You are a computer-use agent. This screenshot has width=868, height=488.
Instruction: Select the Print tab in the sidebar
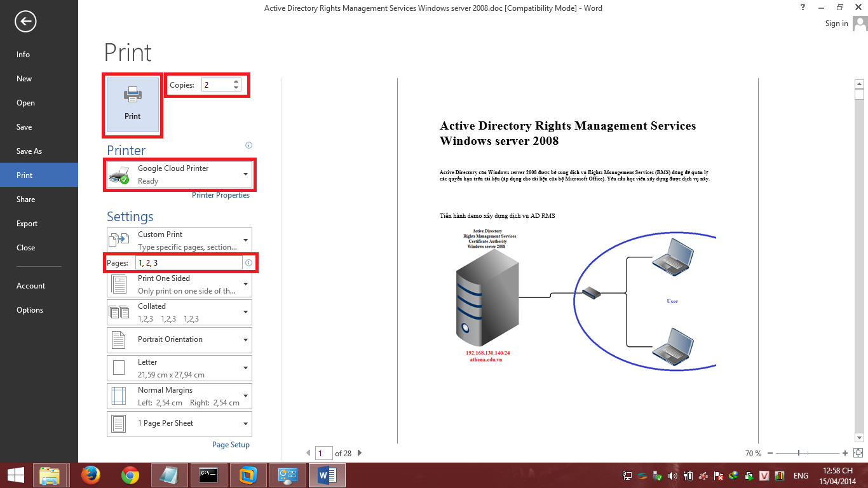(x=39, y=175)
